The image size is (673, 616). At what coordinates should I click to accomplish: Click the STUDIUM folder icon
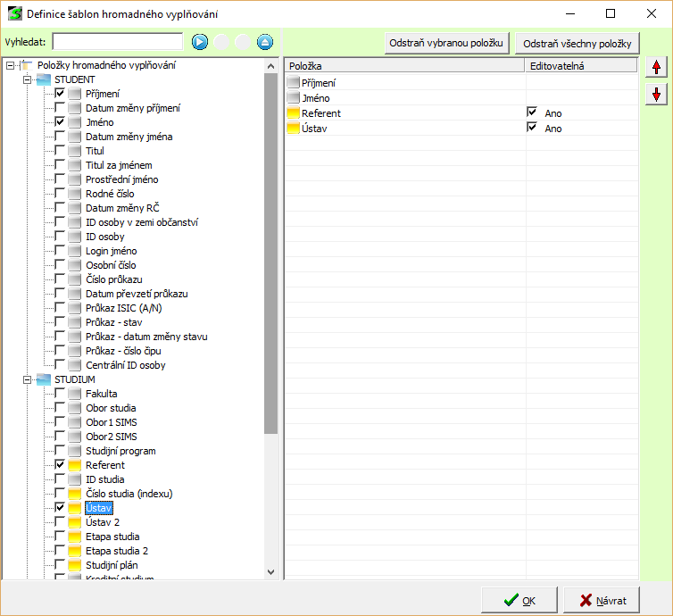pos(44,379)
